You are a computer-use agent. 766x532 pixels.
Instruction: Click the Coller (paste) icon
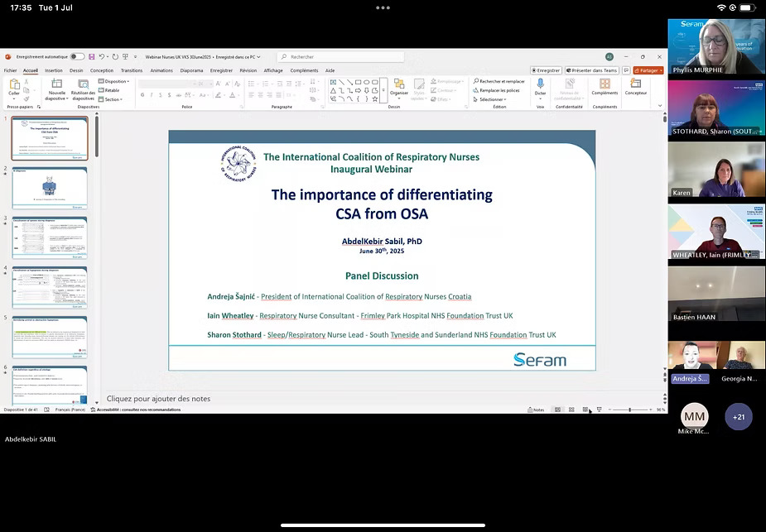[14, 85]
